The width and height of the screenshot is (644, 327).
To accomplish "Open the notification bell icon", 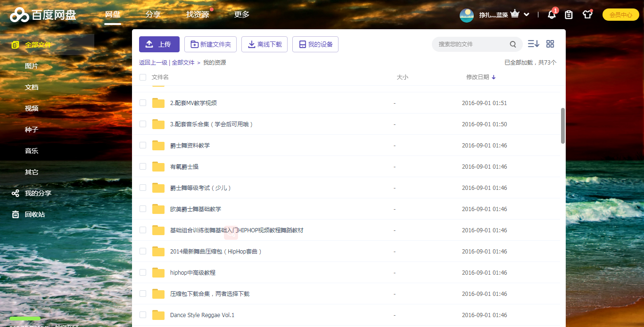I will (552, 15).
